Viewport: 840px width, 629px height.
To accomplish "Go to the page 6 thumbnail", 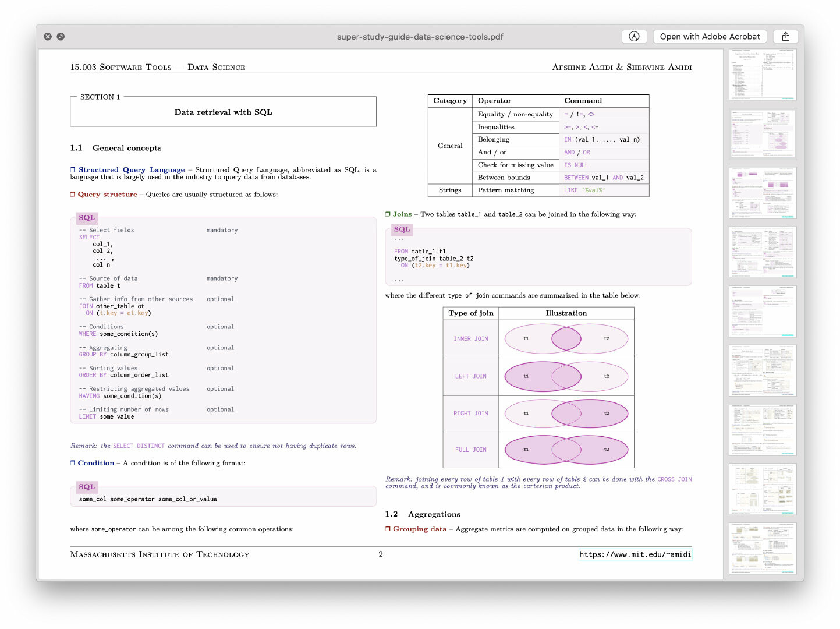I will point(763,370).
